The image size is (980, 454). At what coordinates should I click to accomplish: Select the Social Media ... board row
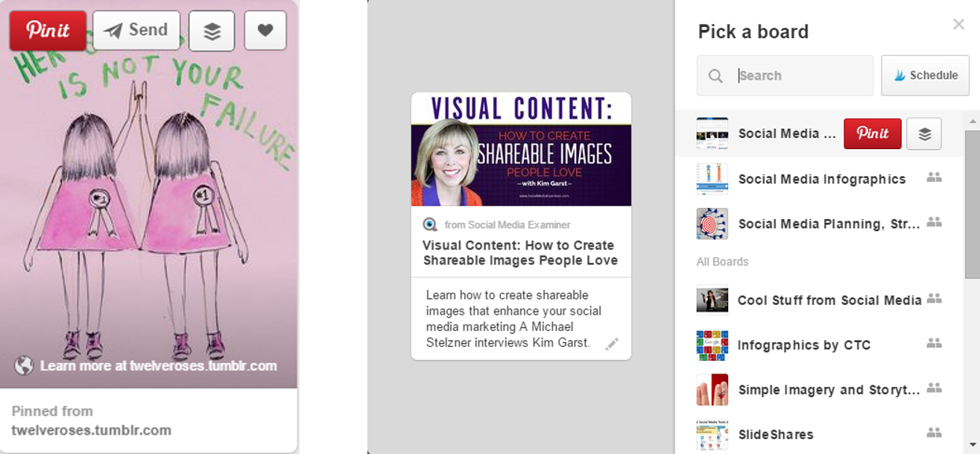click(820, 133)
